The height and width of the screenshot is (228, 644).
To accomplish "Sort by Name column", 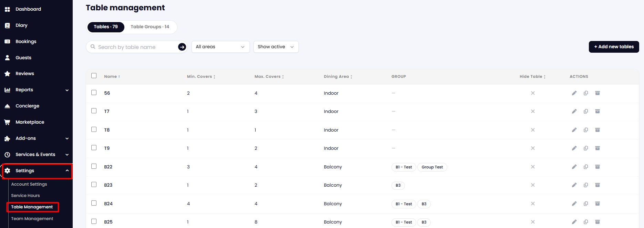I will pos(112,76).
